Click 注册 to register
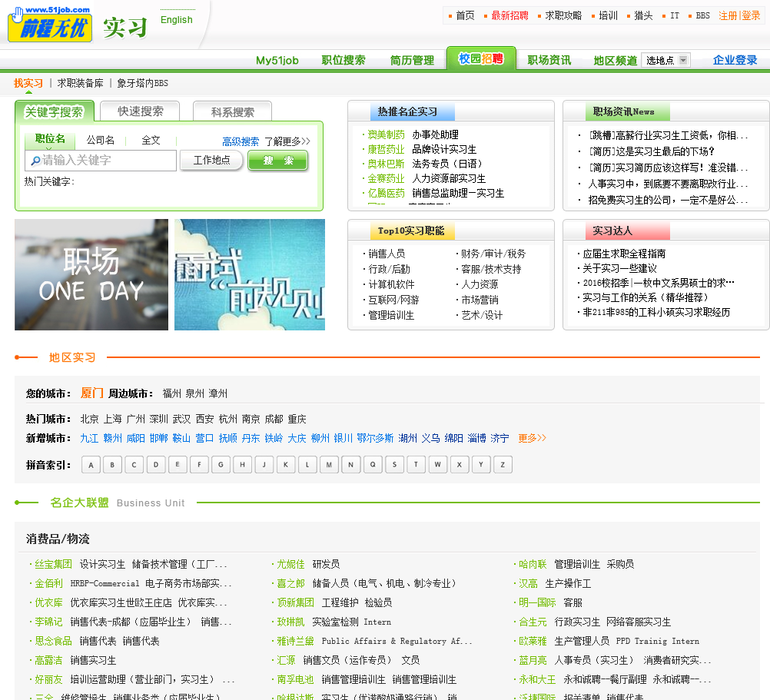 [728, 15]
